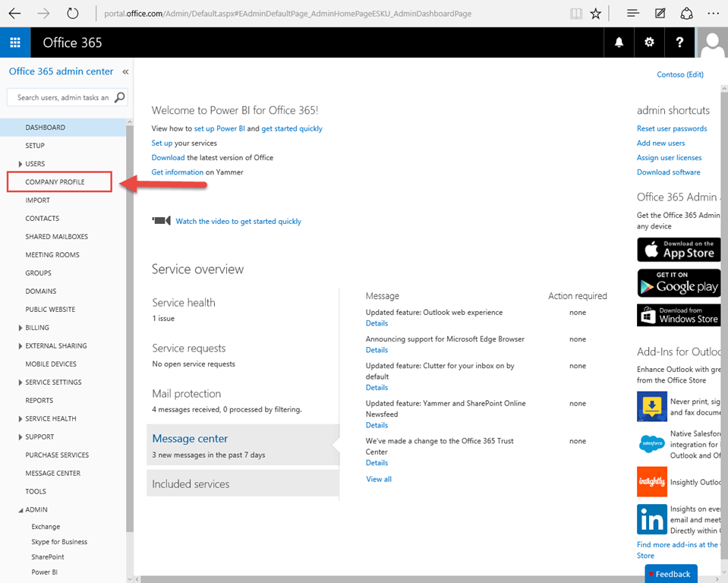Open Details for Outlook web experience message
Screen dimensions: 728x583
coord(377,323)
